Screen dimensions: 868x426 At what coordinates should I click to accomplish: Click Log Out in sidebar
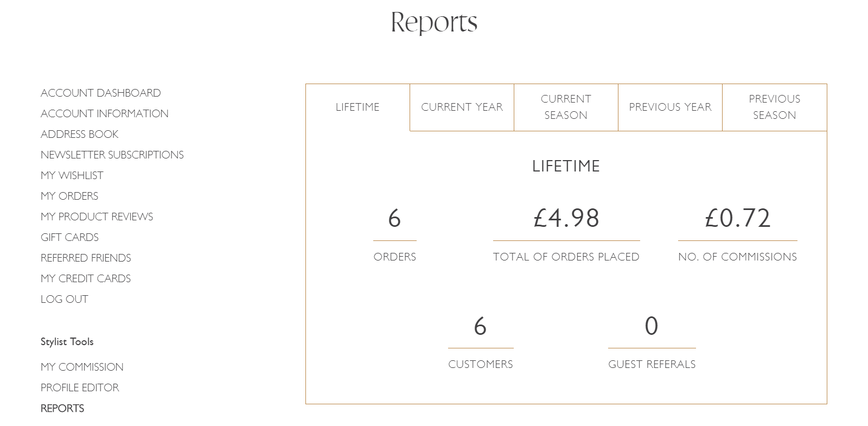pyautogui.click(x=64, y=299)
